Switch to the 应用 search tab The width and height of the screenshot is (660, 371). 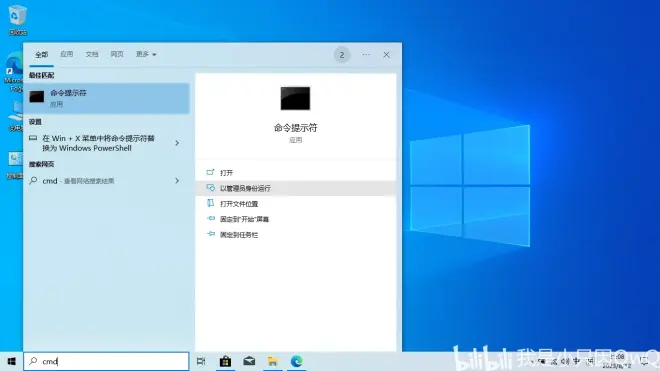[67, 54]
